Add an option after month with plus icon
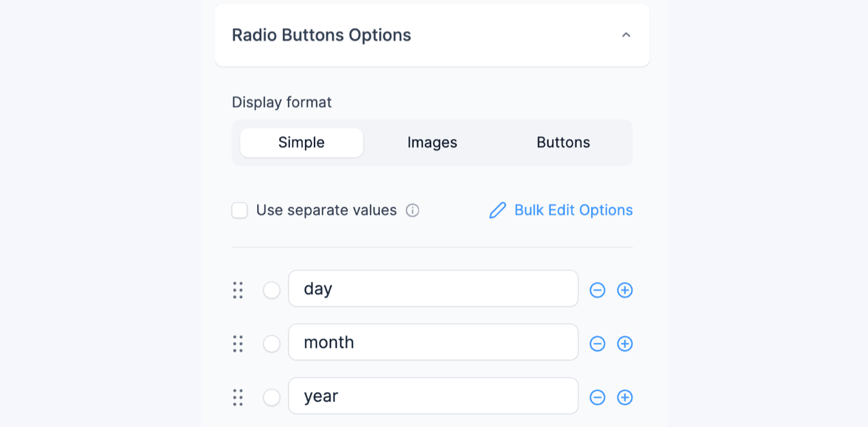The height and width of the screenshot is (427, 868). click(x=625, y=344)
